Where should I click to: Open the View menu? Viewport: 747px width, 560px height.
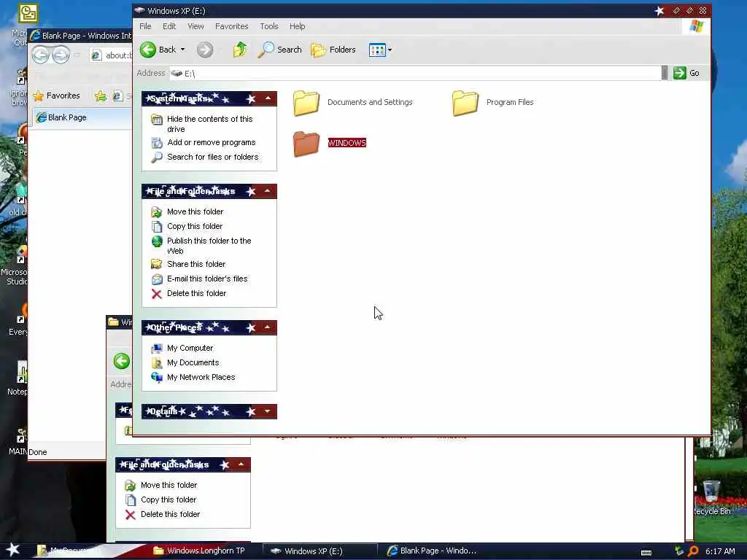click(196, 26)
